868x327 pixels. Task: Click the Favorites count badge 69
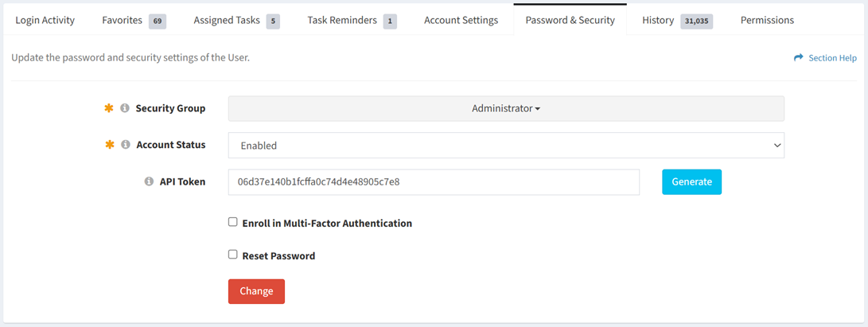tap(158, 21)
